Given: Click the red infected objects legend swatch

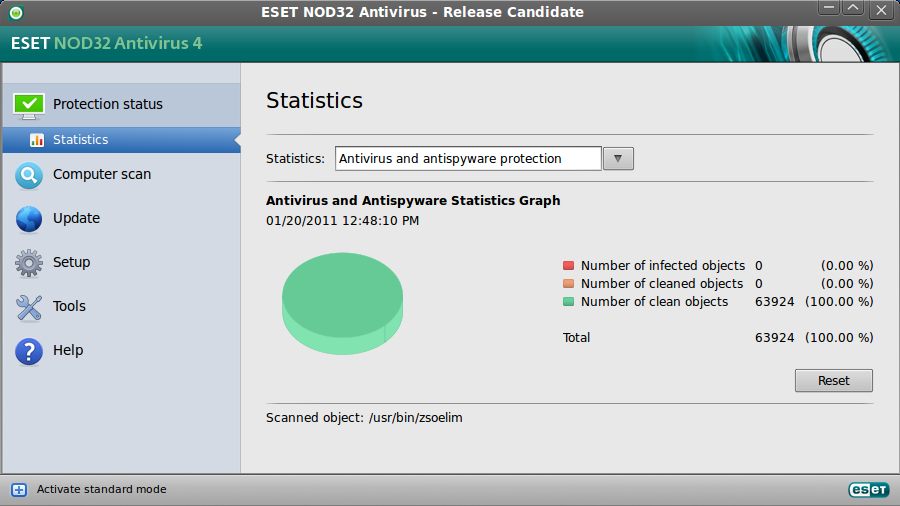Looking at the screenshot, I should pos(568,266).
